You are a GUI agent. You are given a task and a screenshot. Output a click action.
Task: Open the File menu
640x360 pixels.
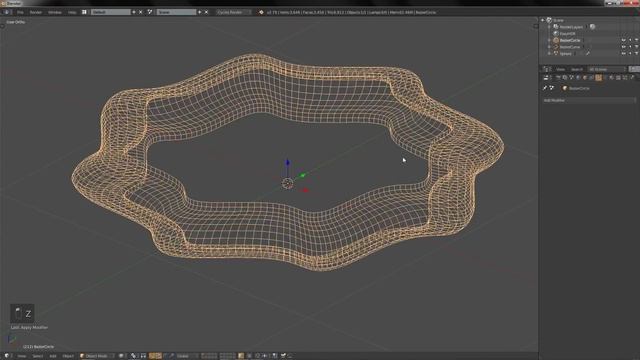20,12
